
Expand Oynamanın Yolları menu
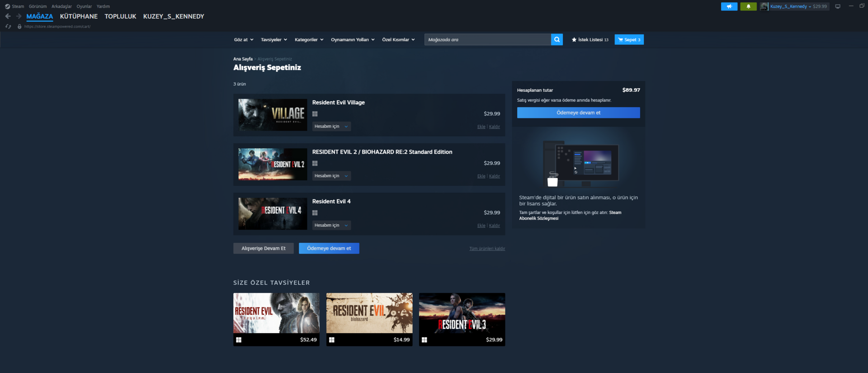[x=353, y=40]
